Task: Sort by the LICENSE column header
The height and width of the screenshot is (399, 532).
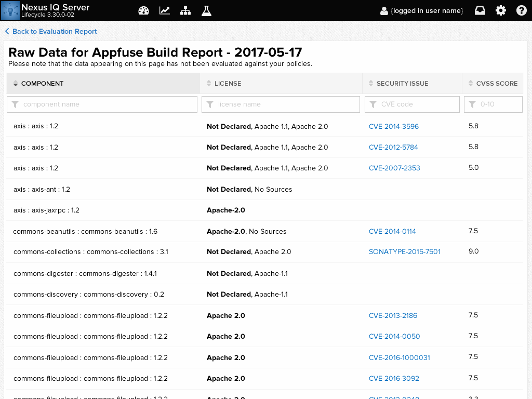Action: pyautogui.click(x=228, y=84)
